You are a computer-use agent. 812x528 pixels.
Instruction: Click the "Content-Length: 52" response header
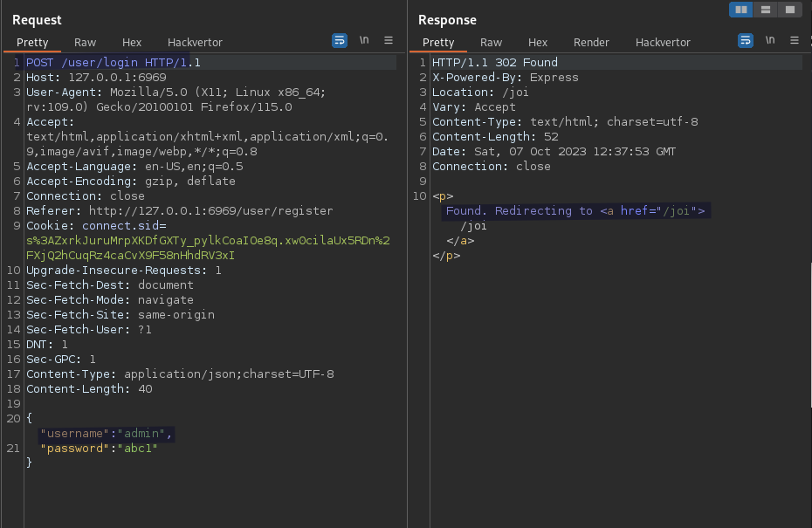coord(495,137)
